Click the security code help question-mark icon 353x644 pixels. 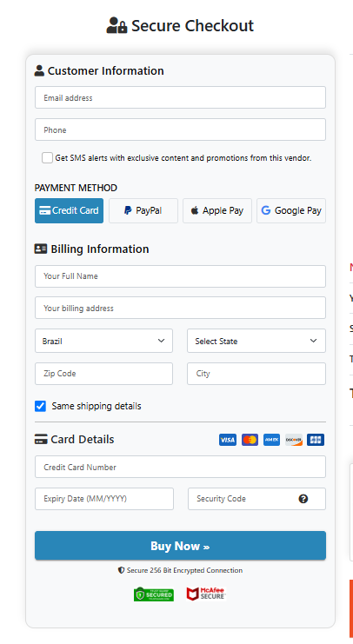[303, 499]
